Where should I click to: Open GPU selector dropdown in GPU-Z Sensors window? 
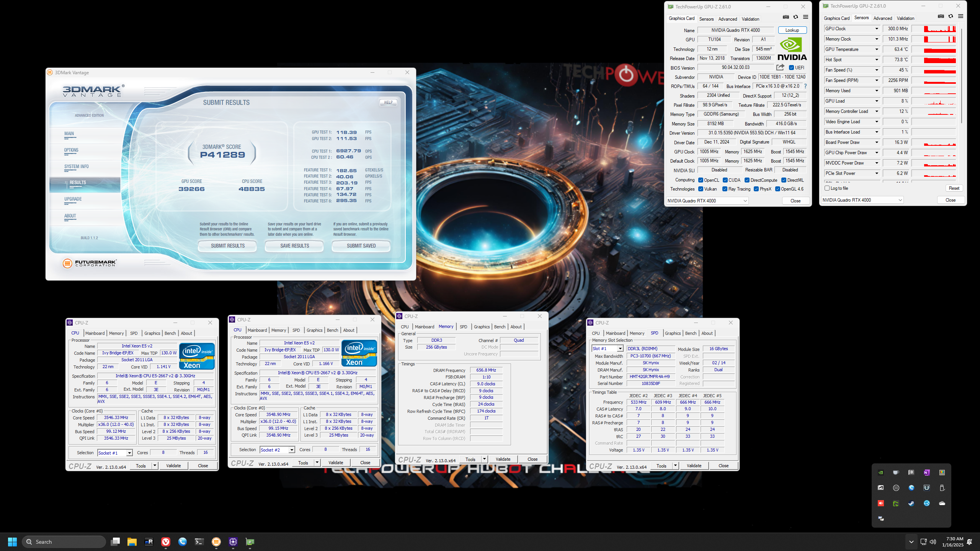coord(862,200)
